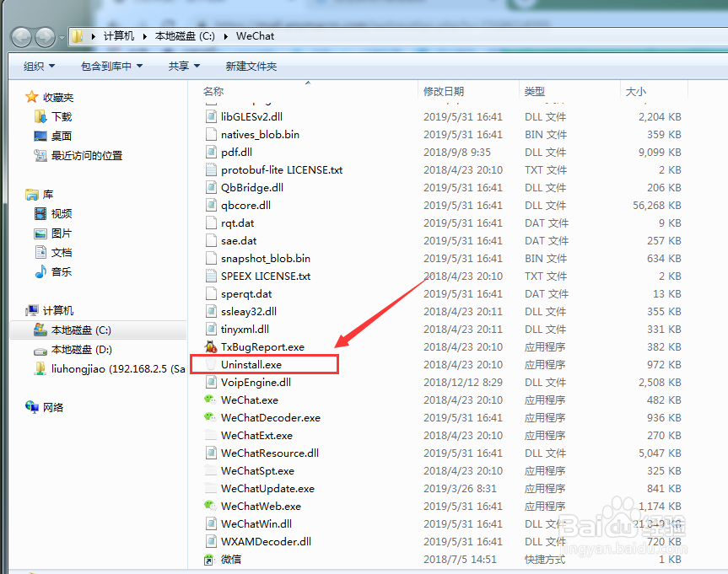
Task: Select snapshot_blob.bin file name
Action: 266,259
